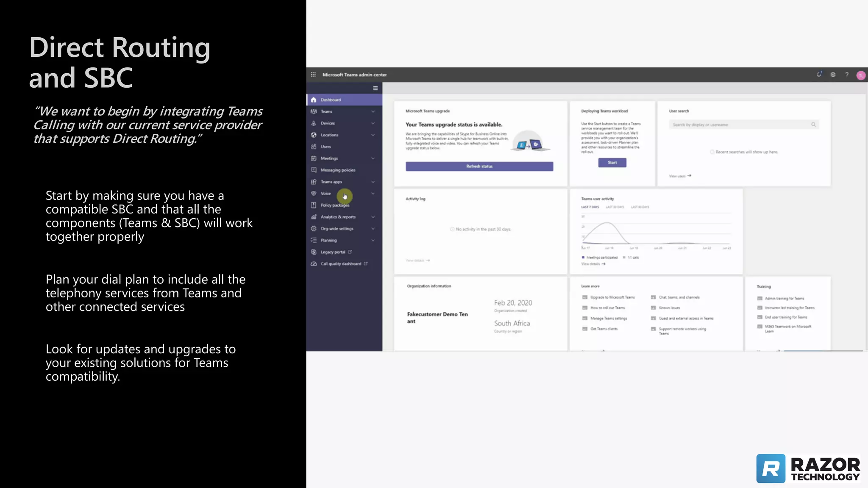868x488 pixels.
Task: Open the TL user profile avatar
Action: pyautogui.click(x=860, y=75)
